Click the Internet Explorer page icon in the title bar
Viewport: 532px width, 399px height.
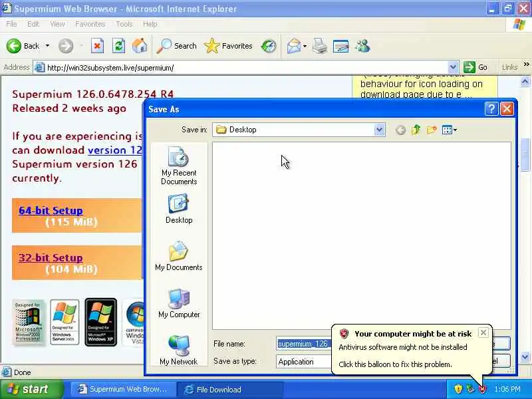pyautogui.click(x=6, y=8)
